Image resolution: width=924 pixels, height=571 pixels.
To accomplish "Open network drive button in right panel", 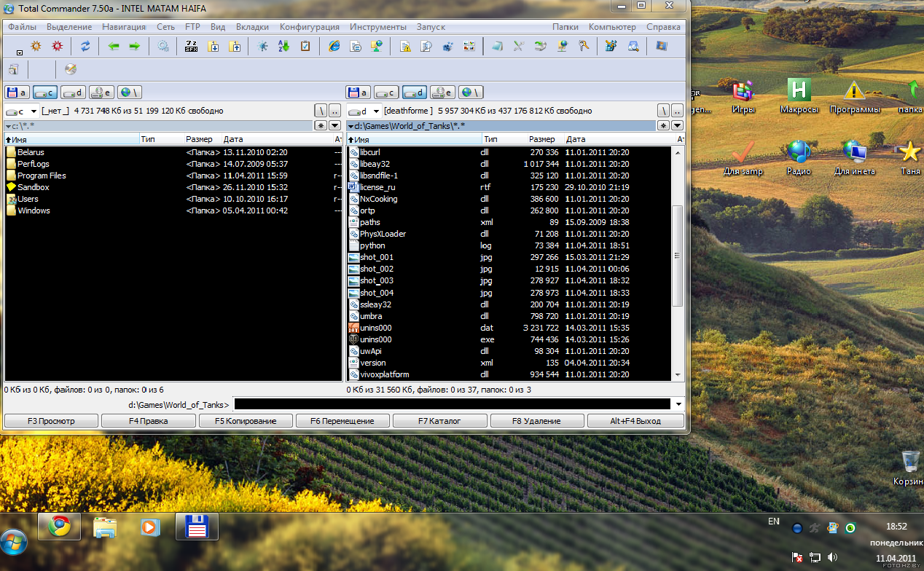I will (x=471, y=92).
